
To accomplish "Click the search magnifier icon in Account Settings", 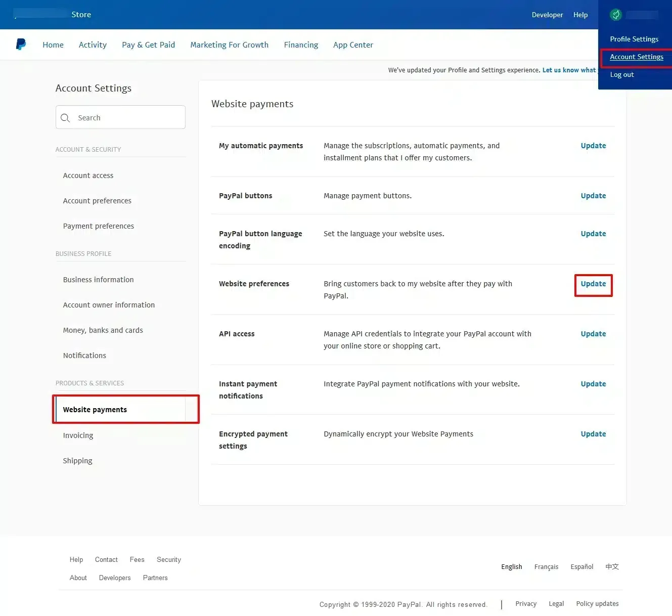I will [x=65, y=117].
